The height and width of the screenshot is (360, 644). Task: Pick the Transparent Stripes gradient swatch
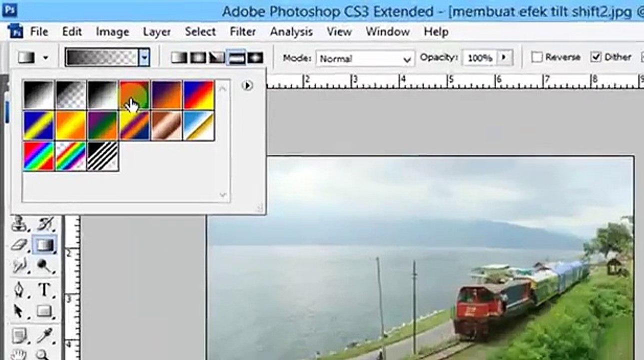(102, 156)
